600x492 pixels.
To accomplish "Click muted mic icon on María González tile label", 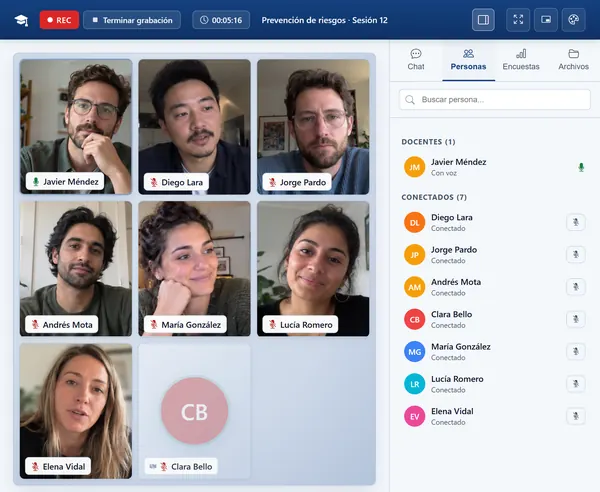I will pyautogui.click(x=154, y=324).
